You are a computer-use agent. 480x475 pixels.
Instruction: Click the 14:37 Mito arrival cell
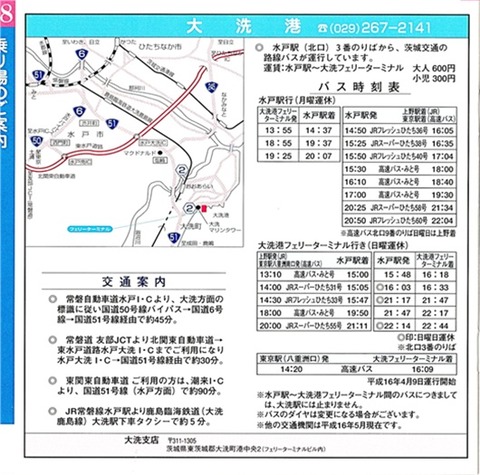(x=319, y=130)
